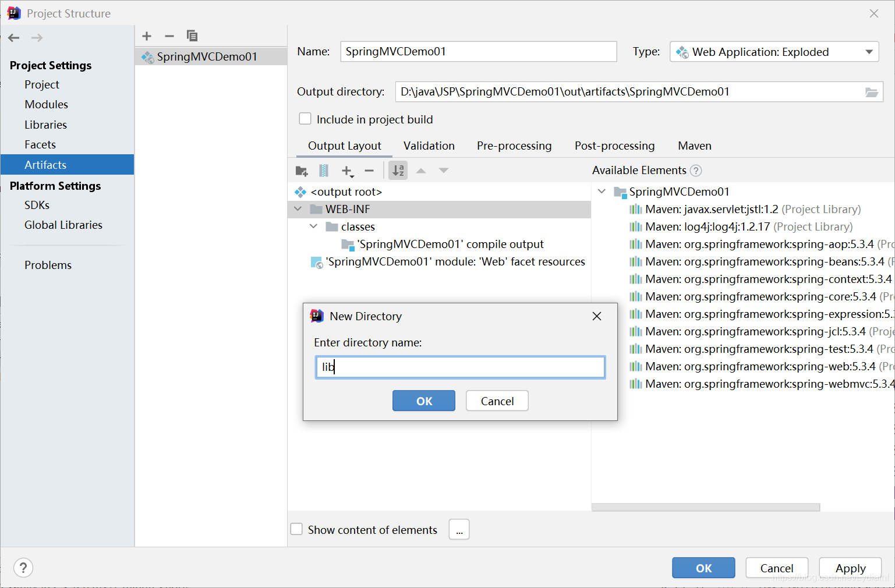Click the create directory icon in Output Layout toolbar
Screen dimensions: 895x588
point(302,171)
